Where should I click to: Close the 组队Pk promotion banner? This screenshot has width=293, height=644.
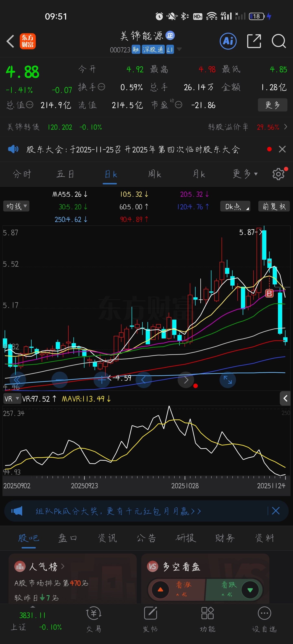pyautogui.click(x=276, y=511)
